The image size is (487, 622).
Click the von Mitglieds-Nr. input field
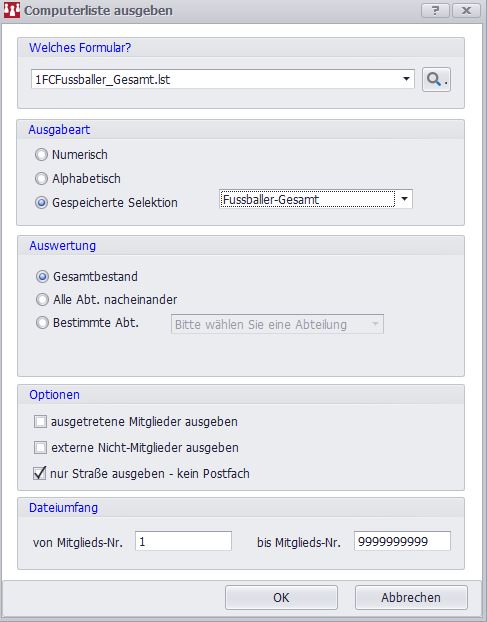click(183, 541)
